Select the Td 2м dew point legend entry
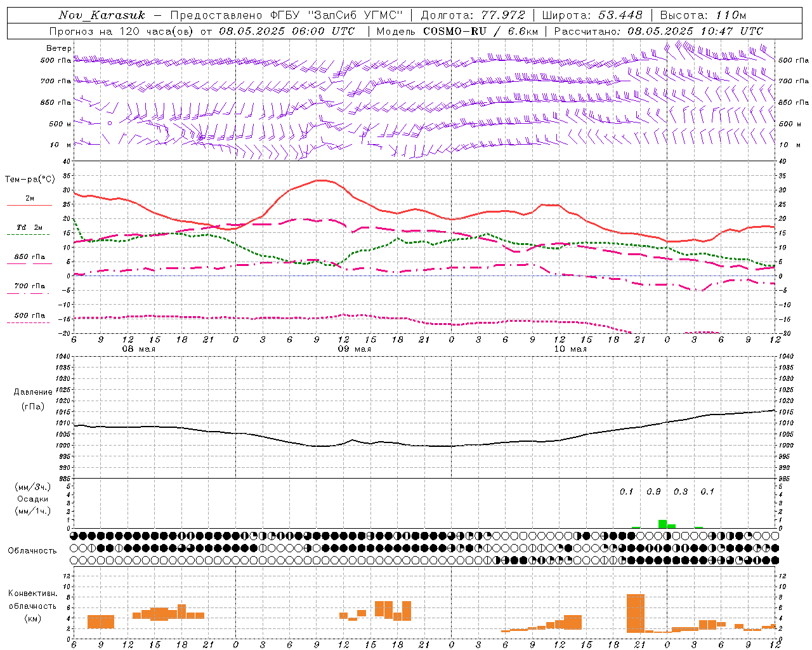 30,227
